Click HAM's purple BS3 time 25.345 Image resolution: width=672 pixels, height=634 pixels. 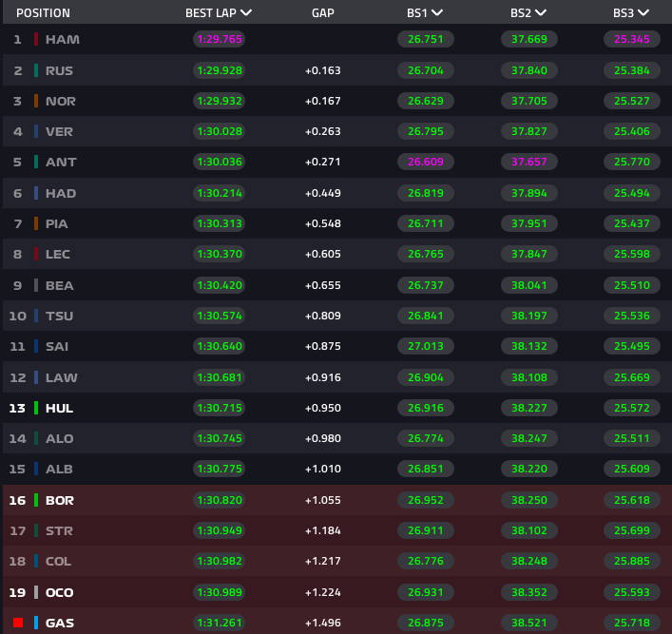click(631, 40)
